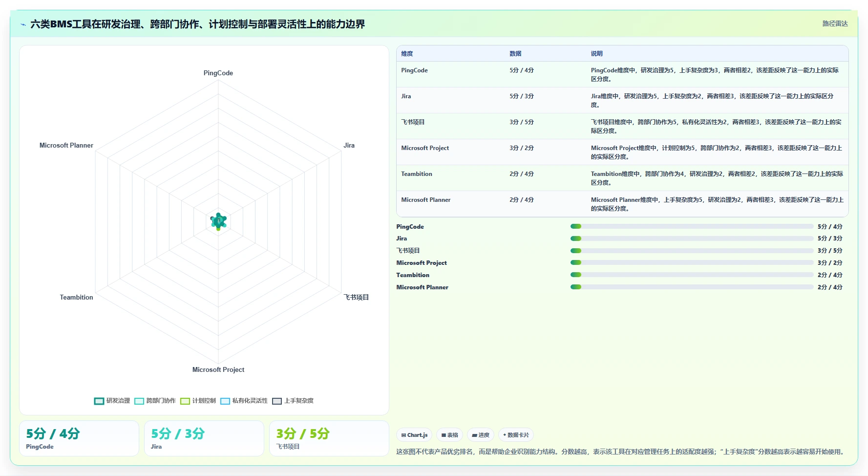Click the Teambition progress bar
Screen dimensions: 868x476
tap(692, 275)
